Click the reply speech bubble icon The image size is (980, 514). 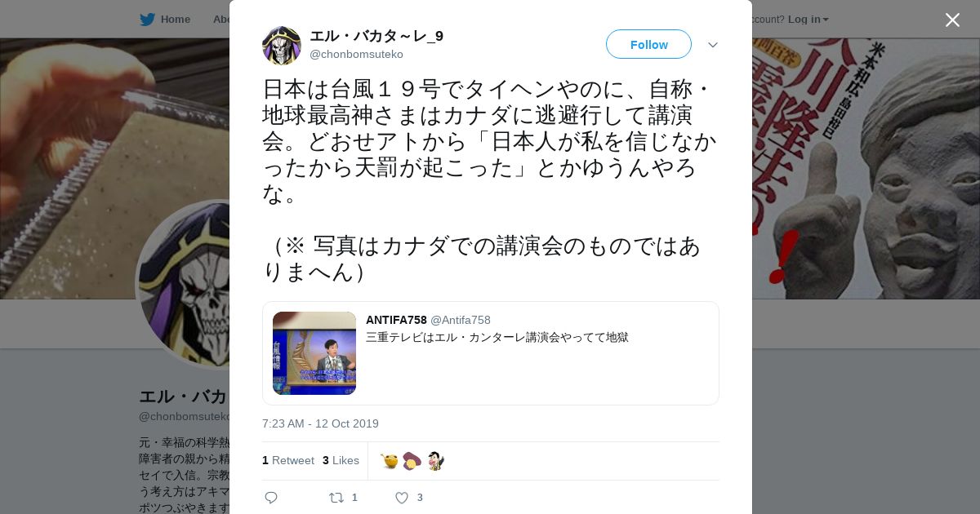point(271,498)
